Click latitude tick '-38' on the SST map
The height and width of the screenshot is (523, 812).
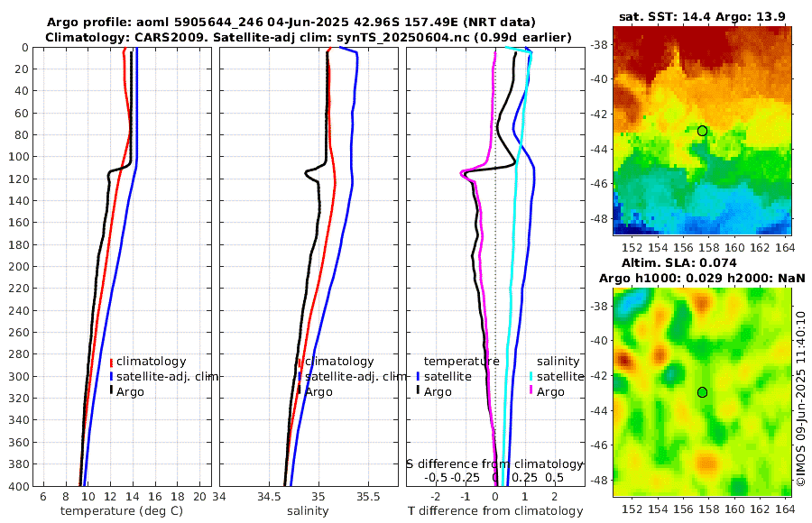599,44
